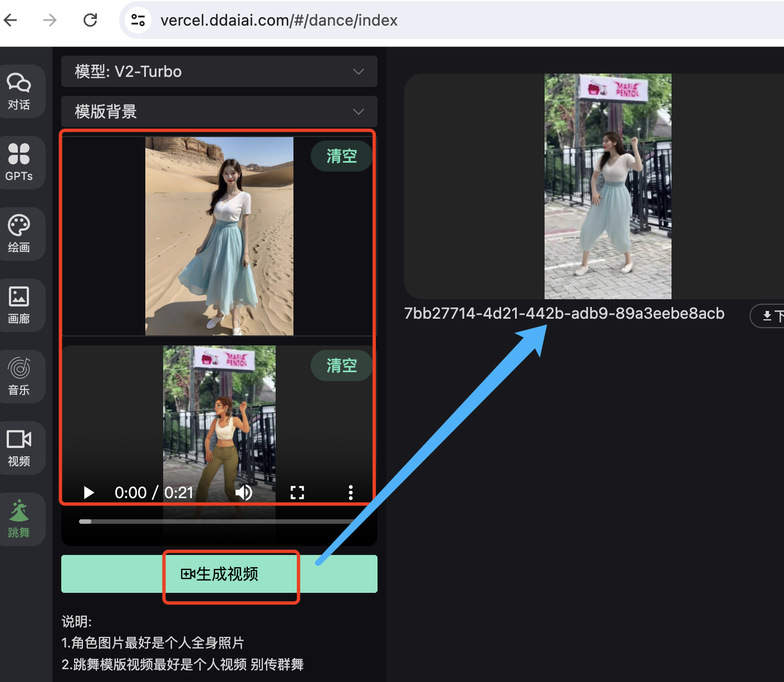Mute the dance template video

pos(243,493)
